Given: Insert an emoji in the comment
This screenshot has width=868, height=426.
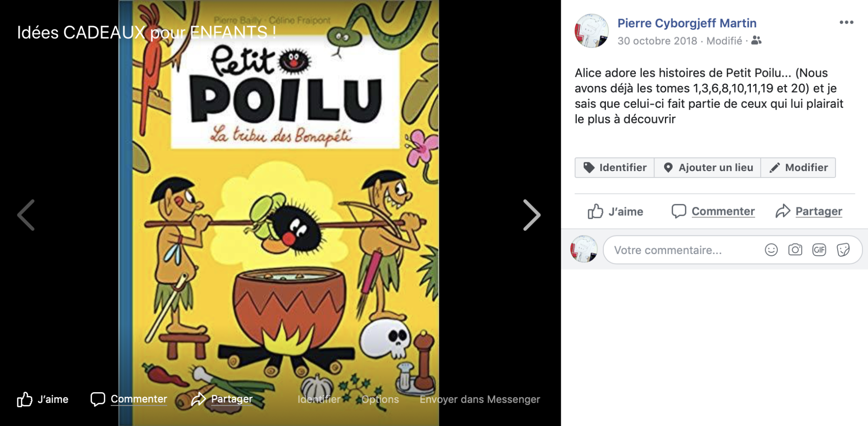Looking at the screenshot, I should click(x=771, y=250).
